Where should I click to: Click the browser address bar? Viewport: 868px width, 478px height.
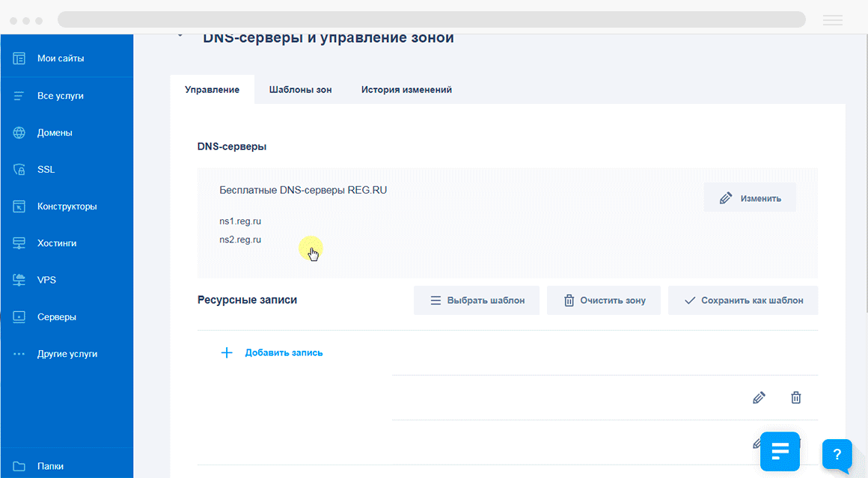(432, 19)
